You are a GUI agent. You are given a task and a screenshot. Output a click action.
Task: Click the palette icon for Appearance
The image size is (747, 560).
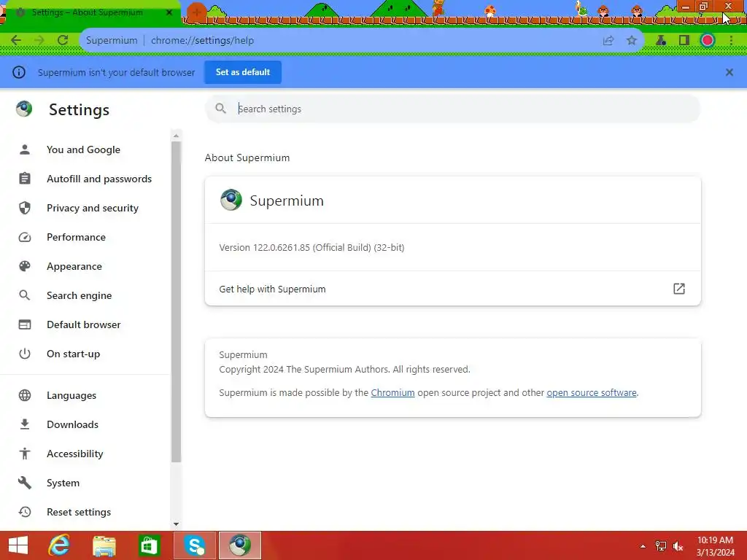(x=25, y=266)
